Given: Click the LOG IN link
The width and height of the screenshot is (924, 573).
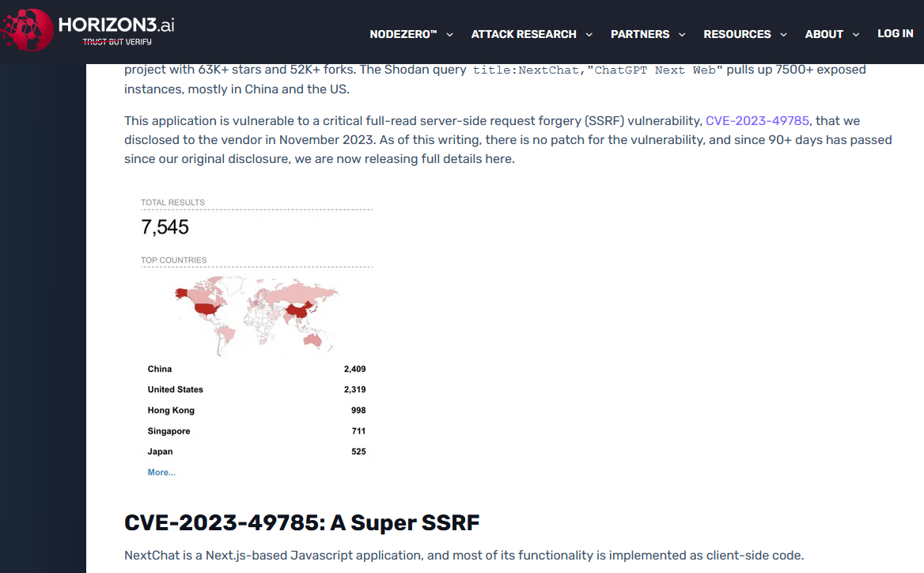Looking at the screenshot, I should (x=895, y=33).
